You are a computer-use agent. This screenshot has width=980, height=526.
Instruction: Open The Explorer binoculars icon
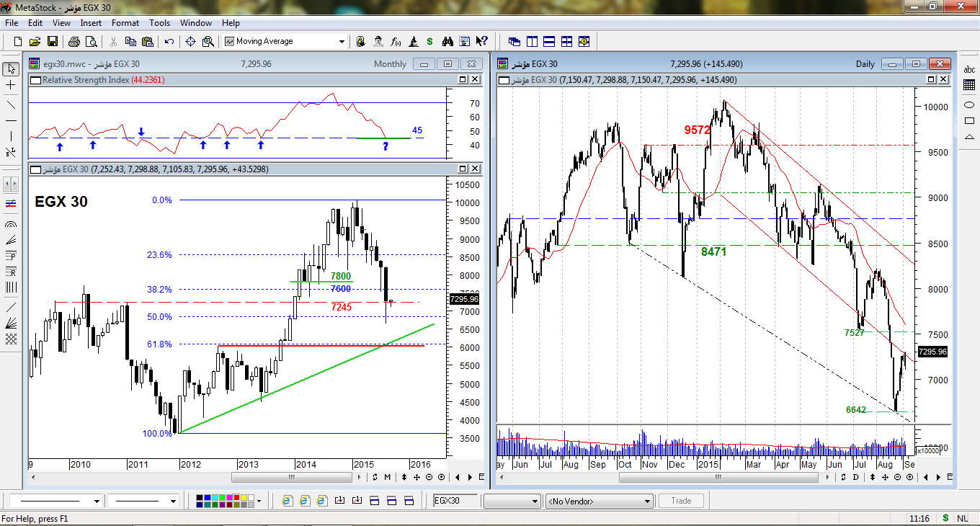[x=447, y=41]
